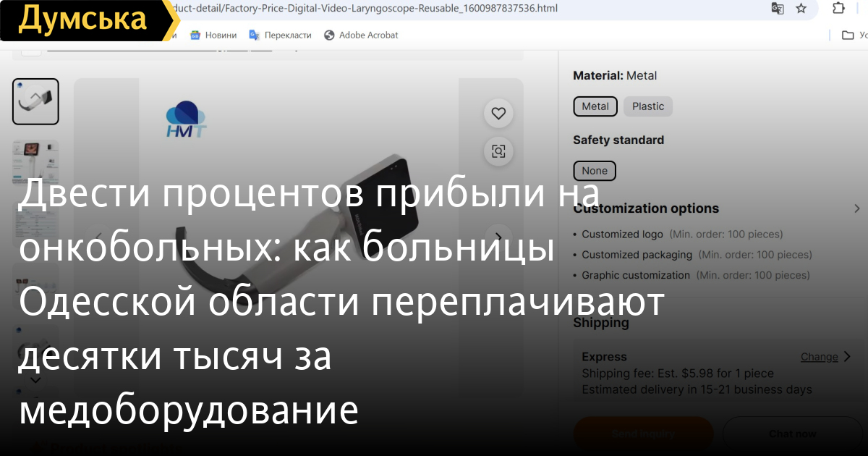
Task: Open image search icon on product photo
Action: click(498, 151)
